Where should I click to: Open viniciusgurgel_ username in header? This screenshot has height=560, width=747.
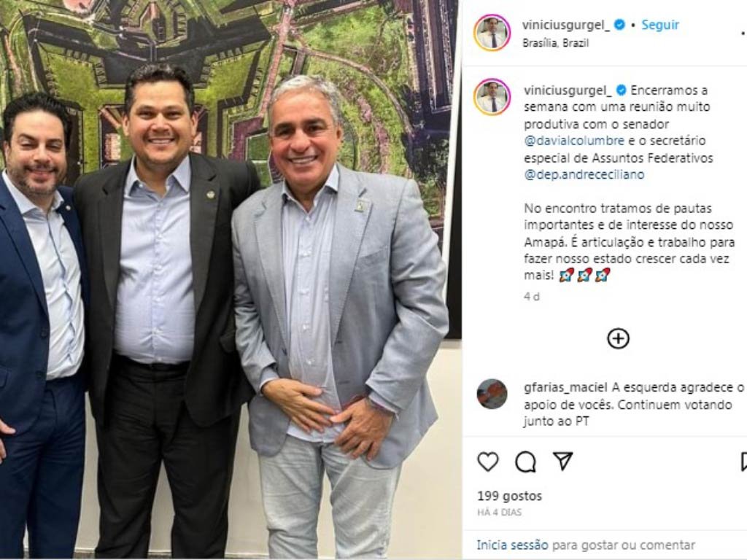tap(566, 25)
